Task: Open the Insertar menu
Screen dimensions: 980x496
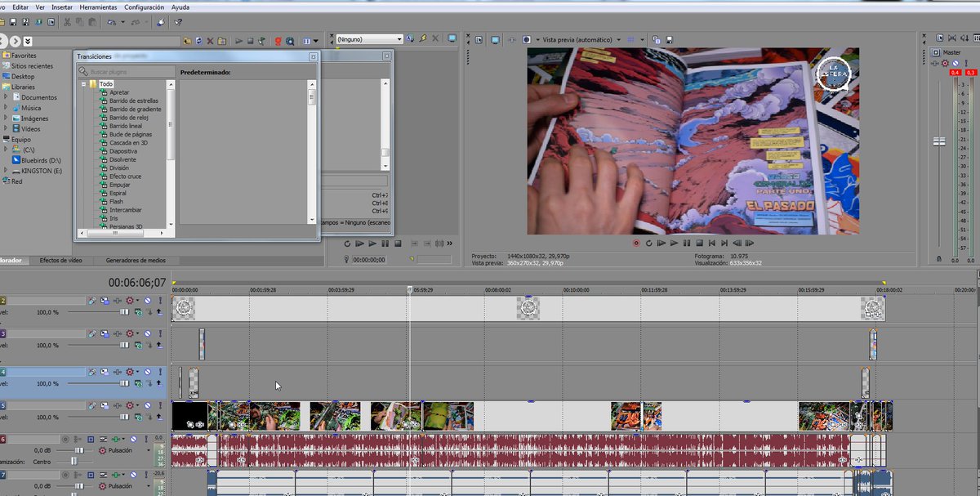Action: (x=62, y=7)
